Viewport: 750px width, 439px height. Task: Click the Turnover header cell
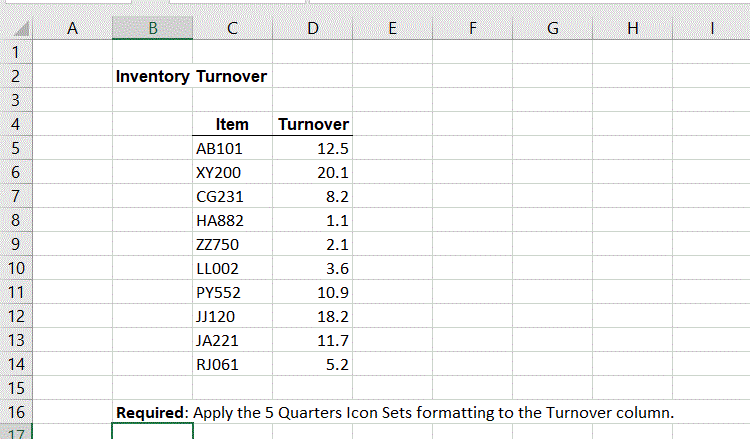point(312,124)
